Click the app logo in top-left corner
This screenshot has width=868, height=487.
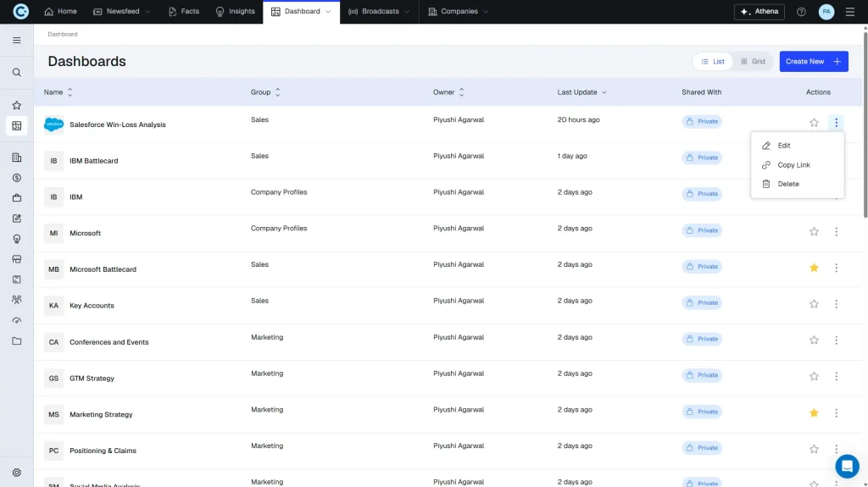20,11
